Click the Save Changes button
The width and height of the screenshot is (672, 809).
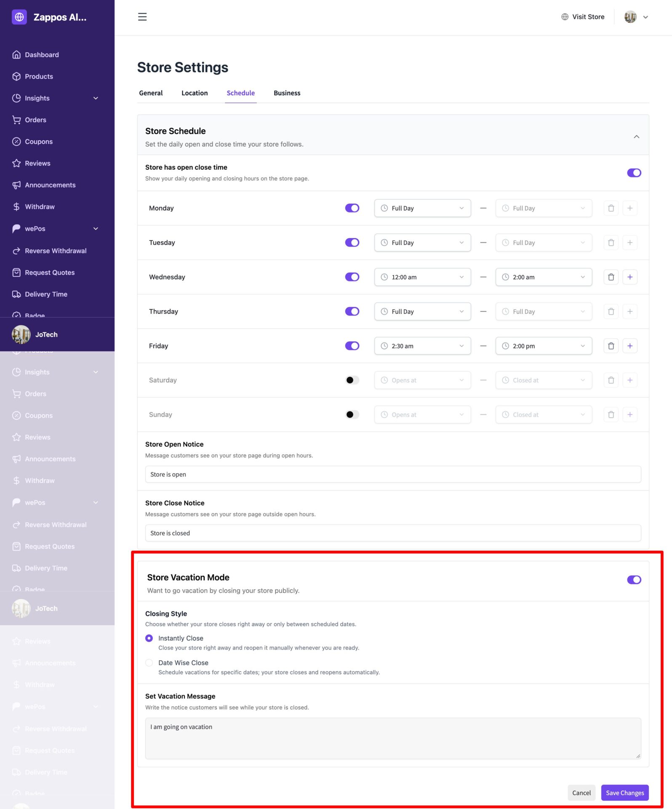tap(625, 793)
